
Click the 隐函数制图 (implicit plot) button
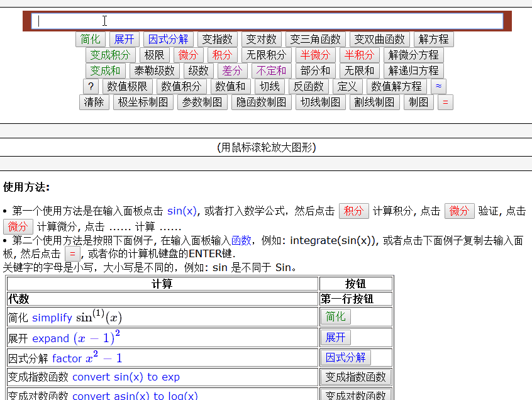[x=260, y=102]
